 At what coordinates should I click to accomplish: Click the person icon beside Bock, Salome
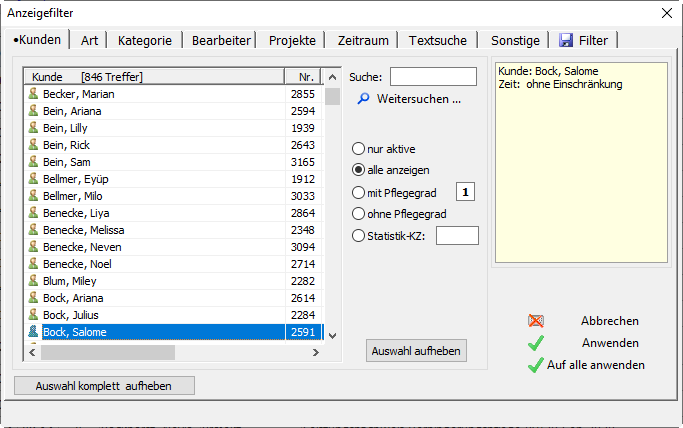click(x=33, y=331)
